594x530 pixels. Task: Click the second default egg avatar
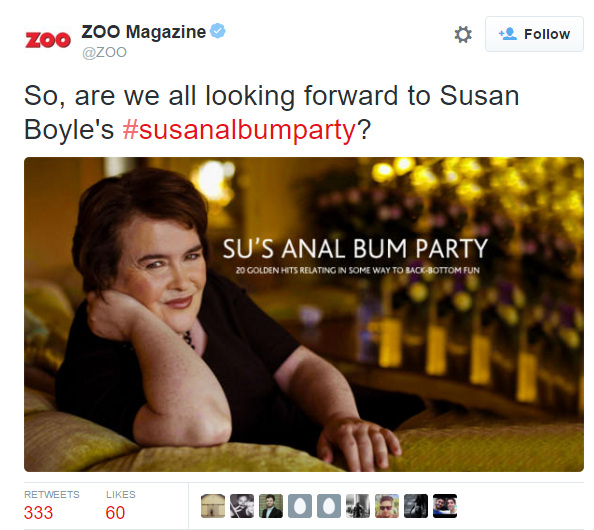pos(329,506)
